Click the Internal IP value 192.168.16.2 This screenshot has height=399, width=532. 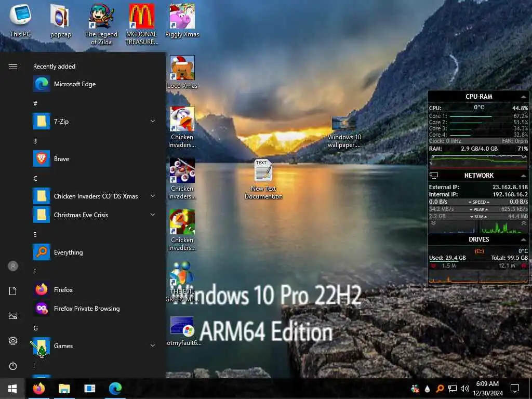point(510,194)
